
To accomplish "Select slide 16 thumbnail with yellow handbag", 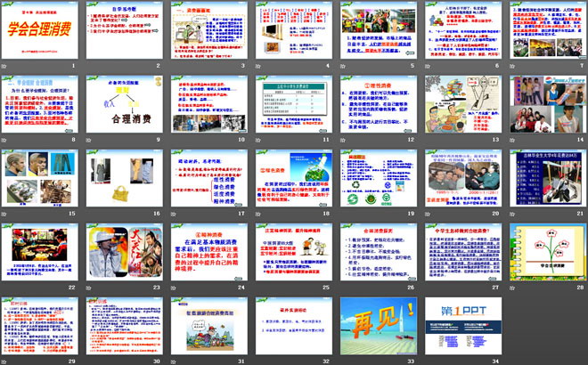I will pos(125,178).
